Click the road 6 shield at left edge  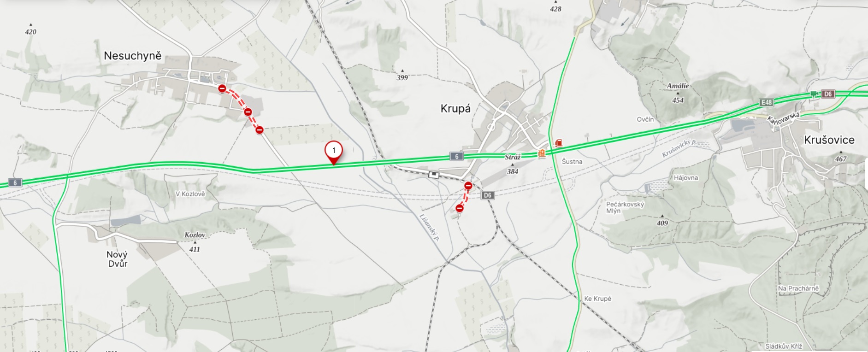click(15, 183)
